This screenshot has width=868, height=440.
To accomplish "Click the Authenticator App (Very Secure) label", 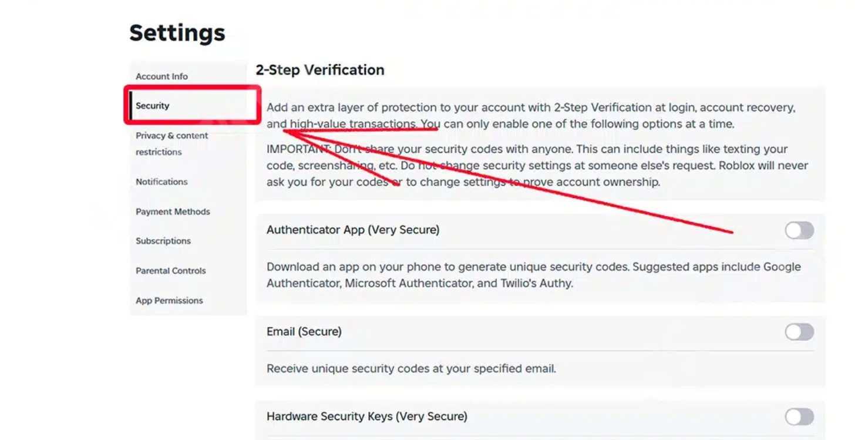I will click(352, 230).
